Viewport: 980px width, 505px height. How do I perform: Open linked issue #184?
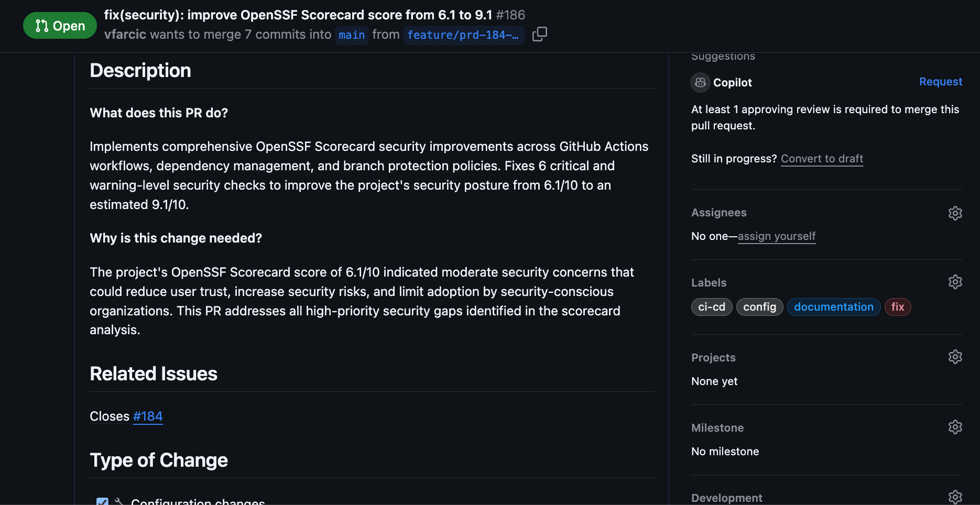tap(148, 416)
